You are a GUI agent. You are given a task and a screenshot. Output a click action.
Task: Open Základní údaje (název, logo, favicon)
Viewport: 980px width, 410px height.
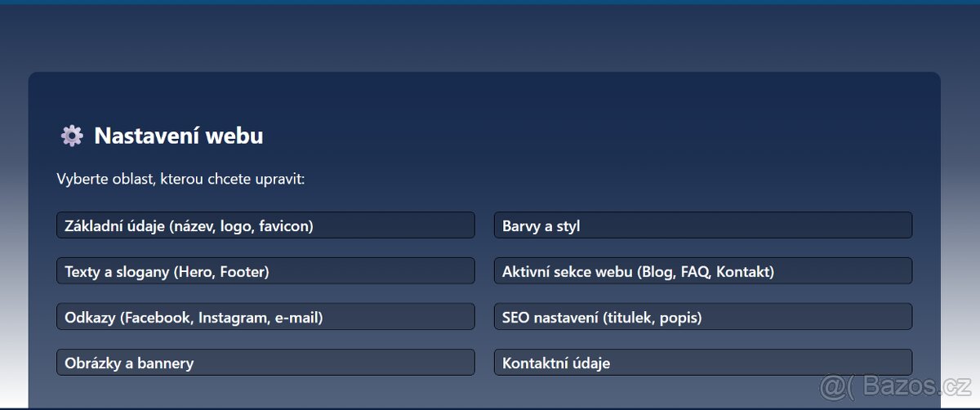click(x=265, y=225)
